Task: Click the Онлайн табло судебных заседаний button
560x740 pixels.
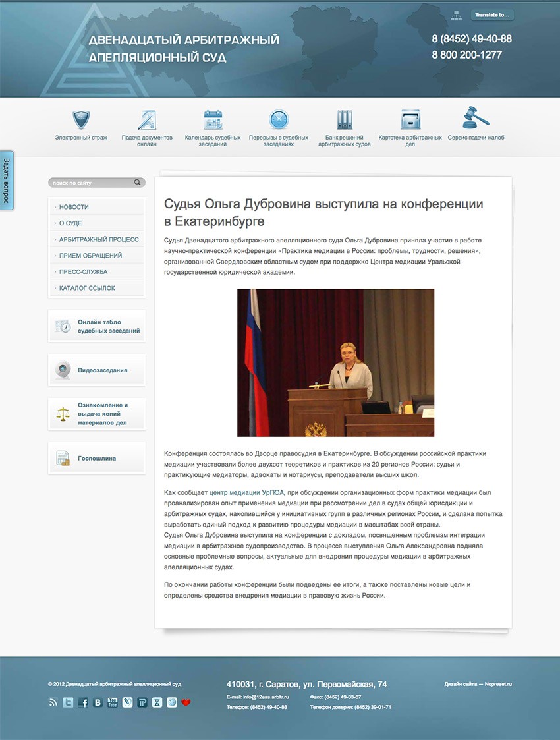Action: [x=97, y=325]
